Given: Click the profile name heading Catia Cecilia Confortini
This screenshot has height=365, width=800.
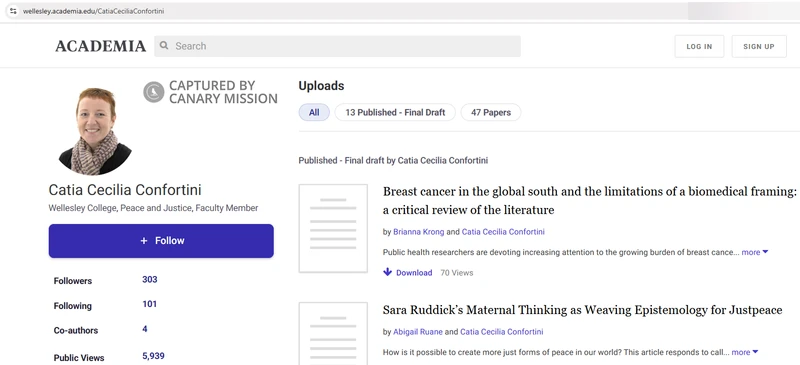Looking at the screenshot, I should (125, 190).
